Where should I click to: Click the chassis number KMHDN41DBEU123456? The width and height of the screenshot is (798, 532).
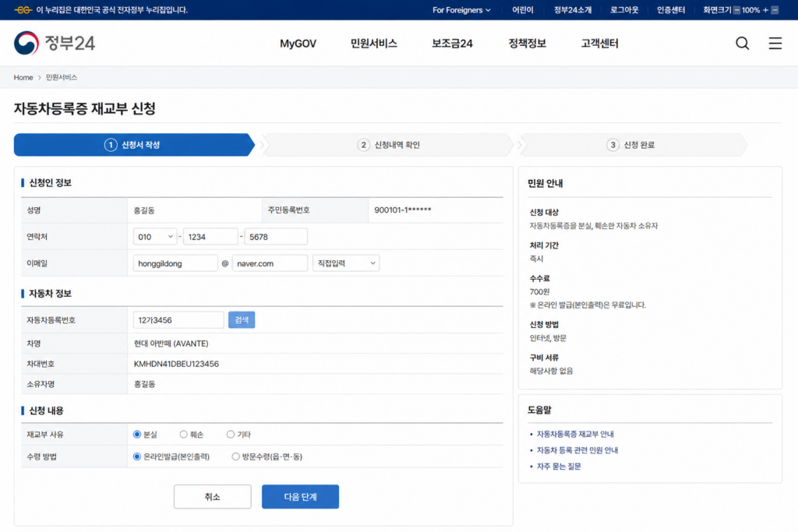click(176, 365)
